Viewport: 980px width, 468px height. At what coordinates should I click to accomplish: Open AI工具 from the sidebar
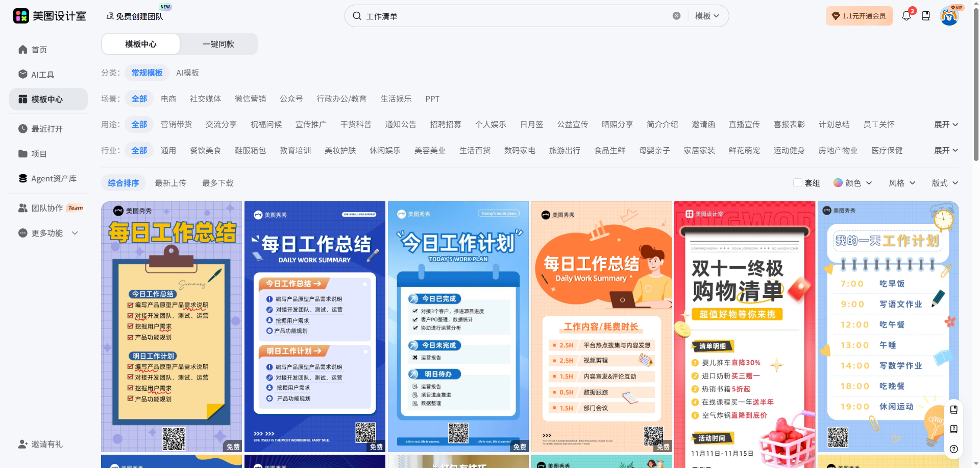[x=42, y=75]
